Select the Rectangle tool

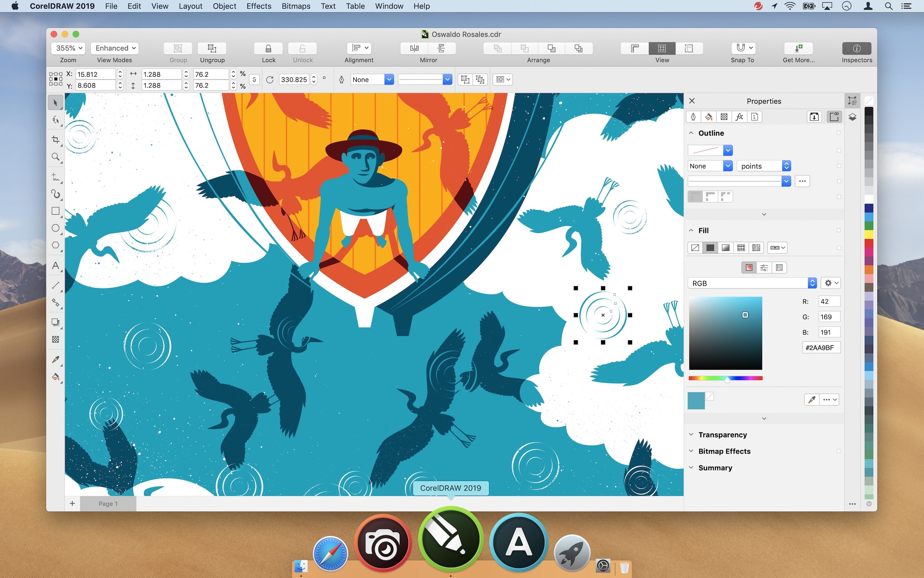pyautogui.click(x=56, y=210)
